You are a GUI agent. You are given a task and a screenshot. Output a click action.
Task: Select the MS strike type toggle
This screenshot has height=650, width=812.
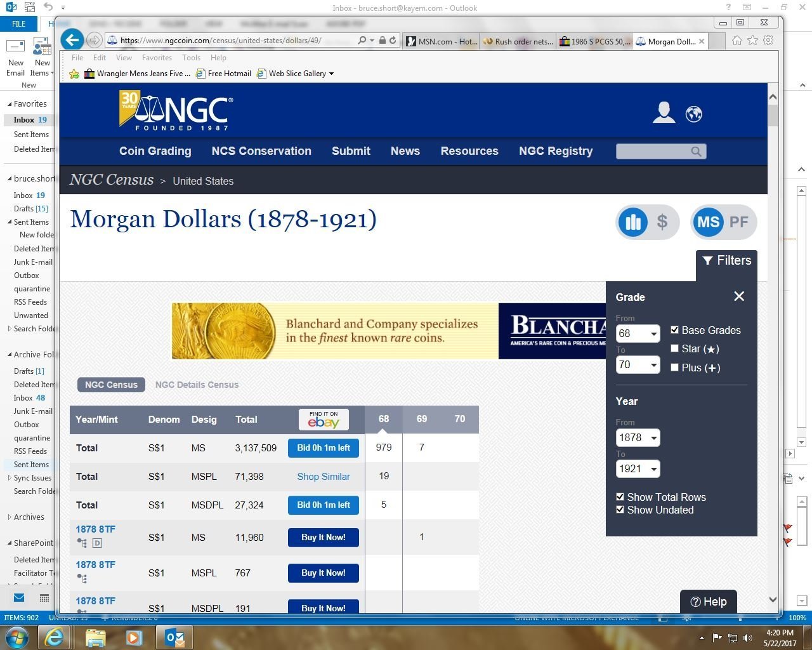tap(708, 222)
